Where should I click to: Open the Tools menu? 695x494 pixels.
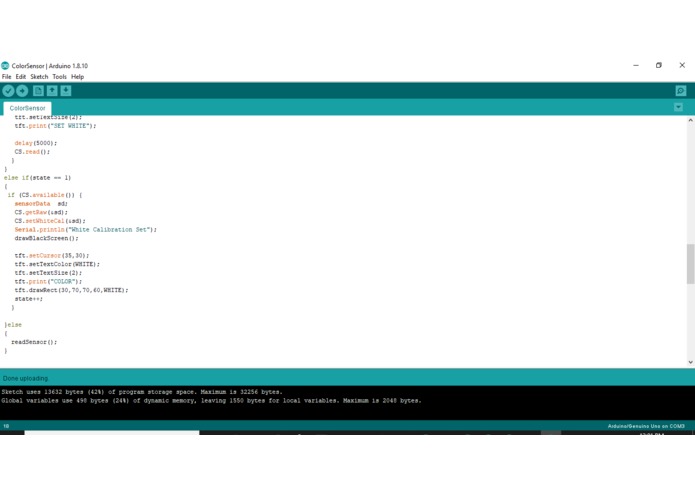pyautogui.click(x=59, y=77)
